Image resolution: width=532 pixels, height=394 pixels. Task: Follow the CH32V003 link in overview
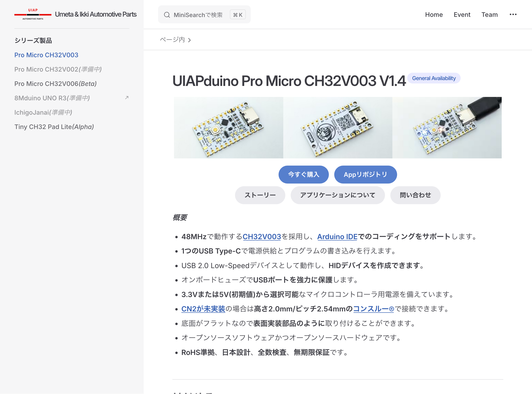[x=262, y=236]
